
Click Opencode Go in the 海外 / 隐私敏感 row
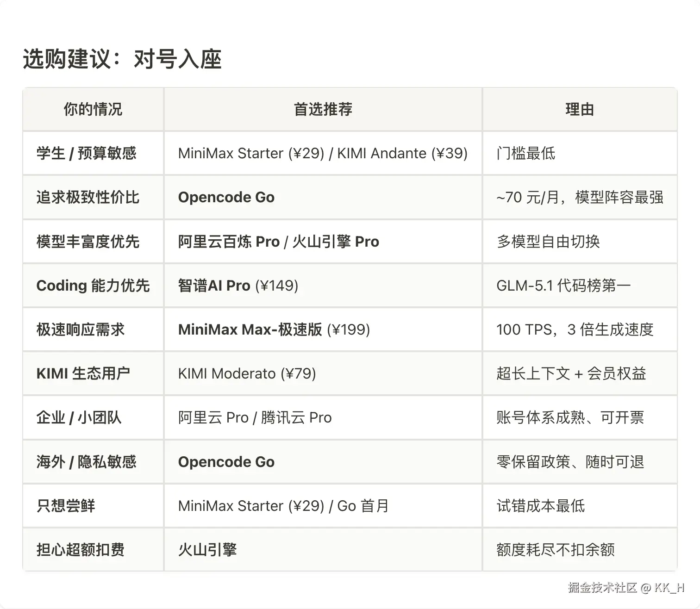(226, 462)
